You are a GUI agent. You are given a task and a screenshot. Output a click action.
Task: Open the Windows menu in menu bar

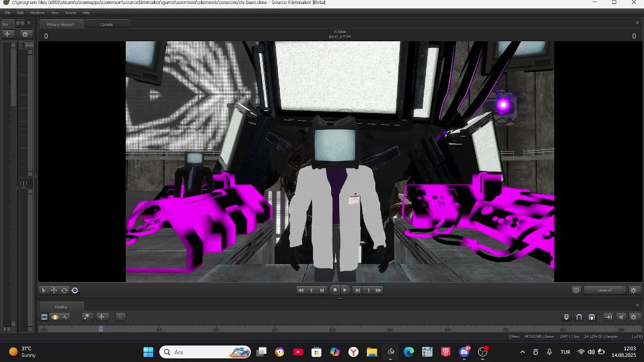pyautogui.click(x=37, y=13)
